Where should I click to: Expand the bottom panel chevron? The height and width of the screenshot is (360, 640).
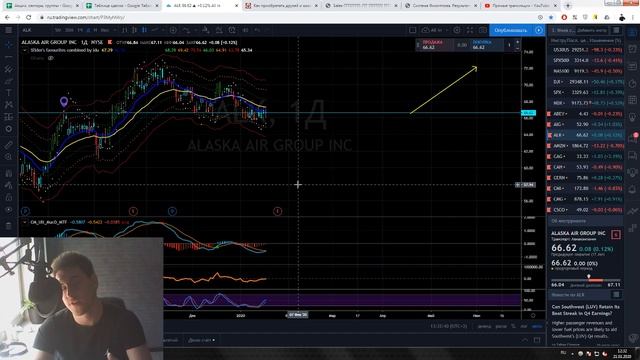525,340
